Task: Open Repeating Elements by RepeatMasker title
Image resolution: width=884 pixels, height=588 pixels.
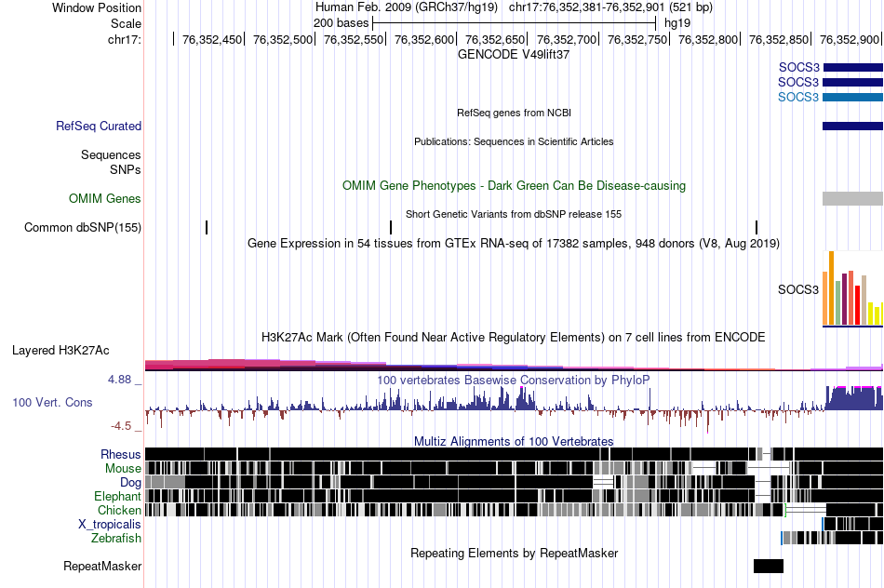Action: click(515, 553)
